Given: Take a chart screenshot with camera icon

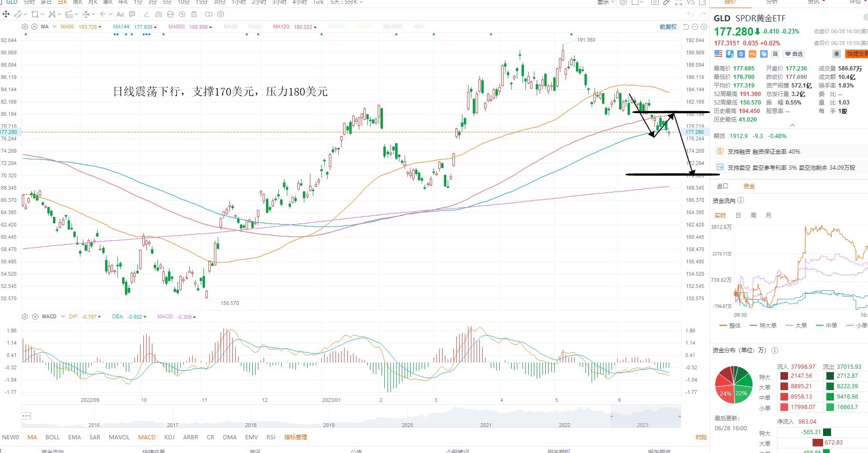Looking at the screenshot, I should (655, 2).
